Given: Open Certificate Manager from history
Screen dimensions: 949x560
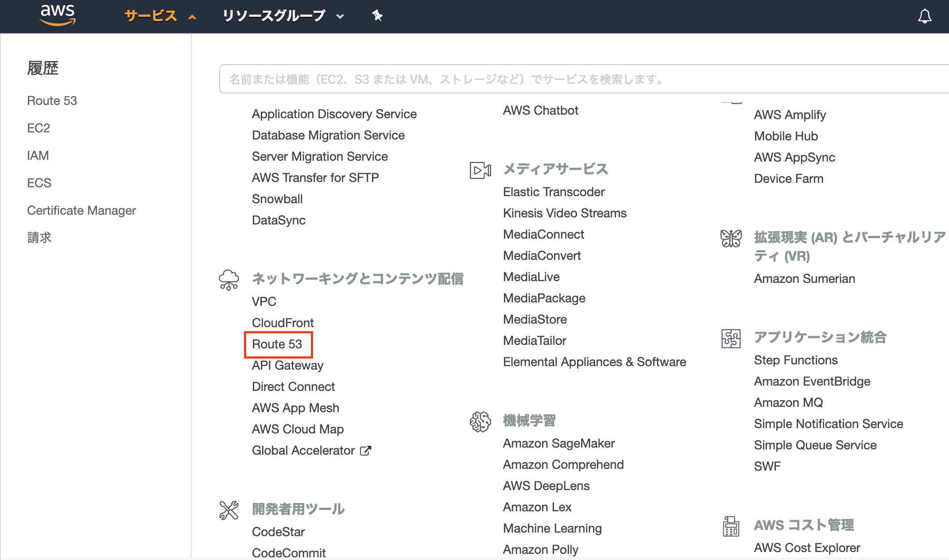Looking at the screenshot, I should coord(81,210).
